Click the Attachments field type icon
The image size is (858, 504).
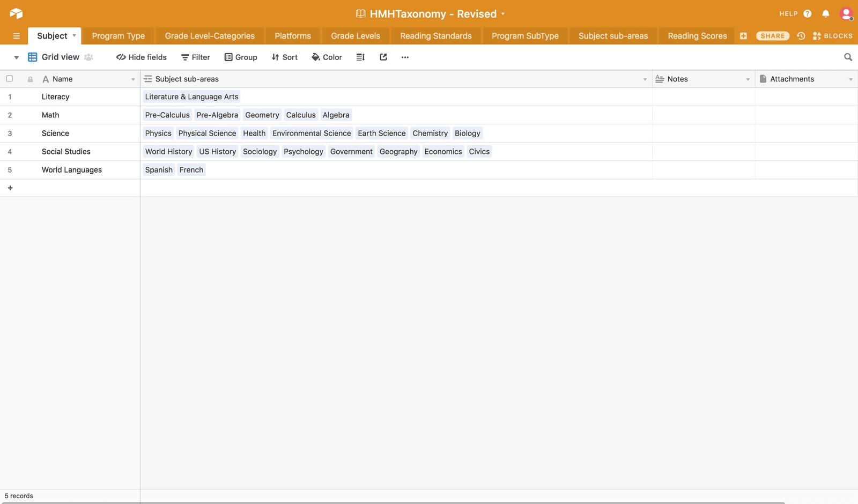(x=763, y=79)
